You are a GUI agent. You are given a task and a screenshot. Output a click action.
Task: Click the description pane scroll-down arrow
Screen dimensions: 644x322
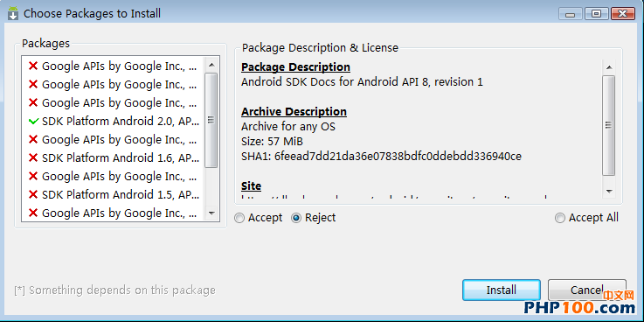609,192
